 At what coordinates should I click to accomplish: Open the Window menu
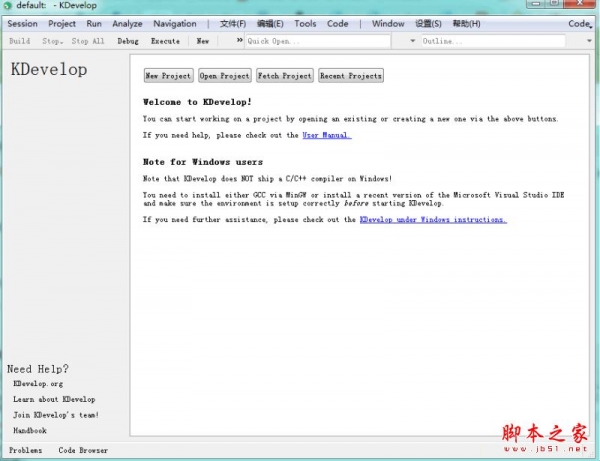click(x=388, y=24)
